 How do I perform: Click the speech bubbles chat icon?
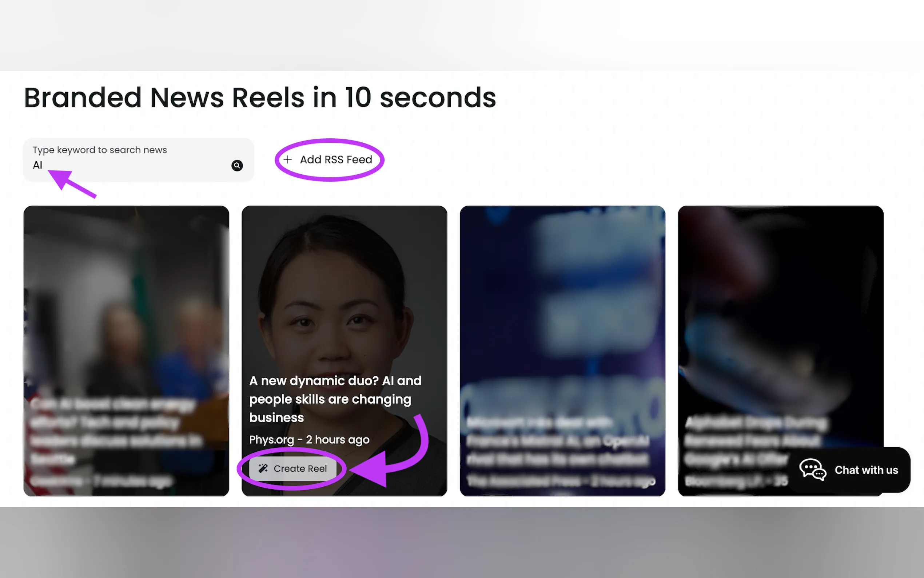(x=812, y=470)
